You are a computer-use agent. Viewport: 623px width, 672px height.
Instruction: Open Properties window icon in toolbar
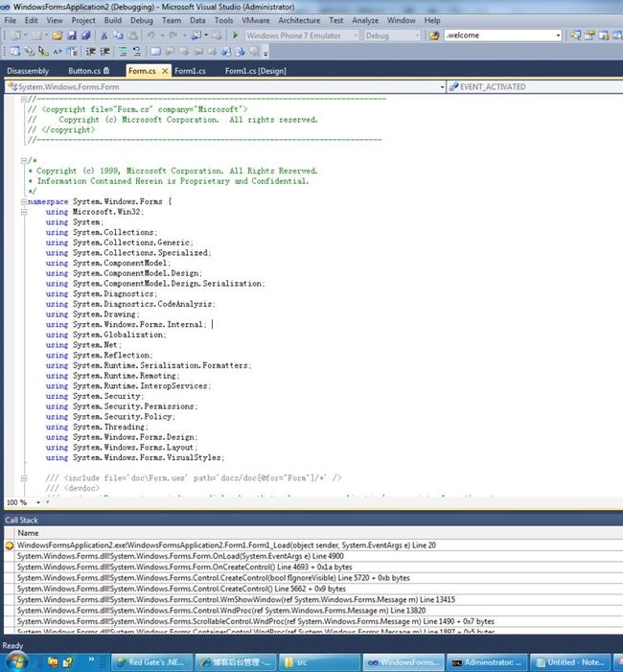click(x=589, y=35)
